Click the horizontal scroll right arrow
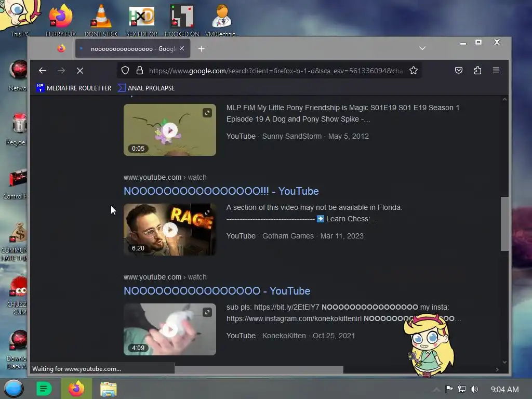The height and width of the screenshot is (399, 532). 497,369
